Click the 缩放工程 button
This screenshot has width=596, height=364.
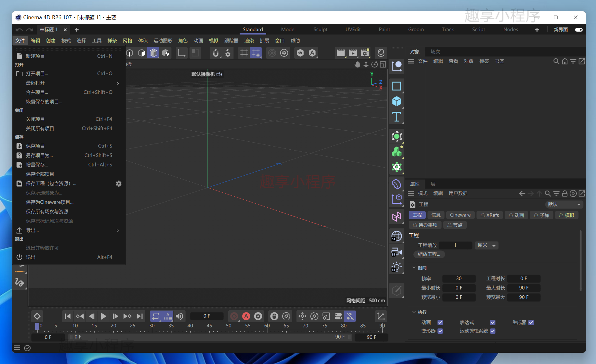(x=428, y=254)
